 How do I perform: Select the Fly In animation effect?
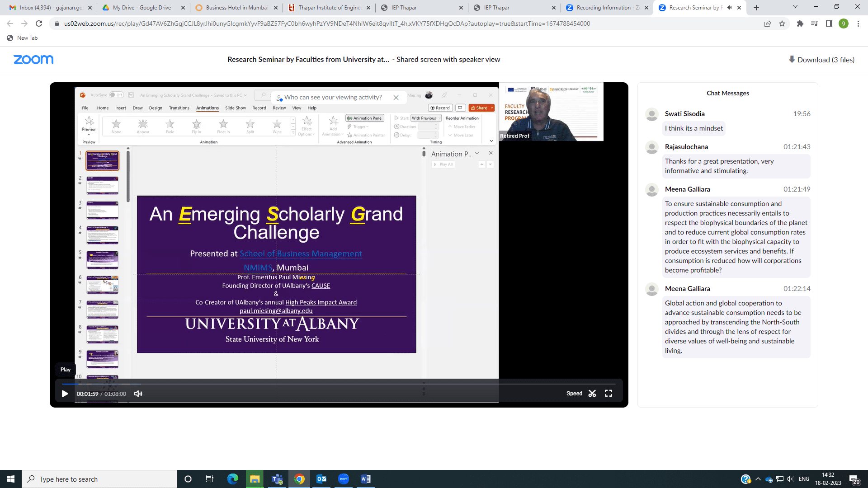click(197, 126)
